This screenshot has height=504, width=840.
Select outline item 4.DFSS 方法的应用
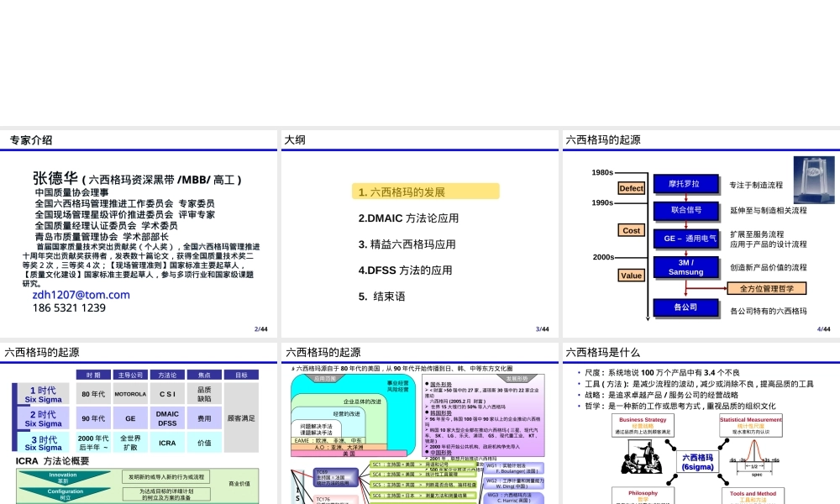(x=405, y=270)
